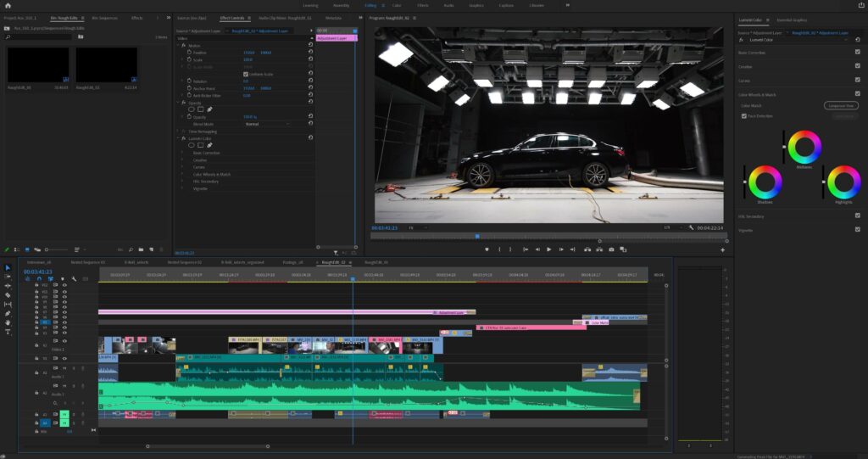Click project panel find magnifier icon

click(x=131, y=249)
